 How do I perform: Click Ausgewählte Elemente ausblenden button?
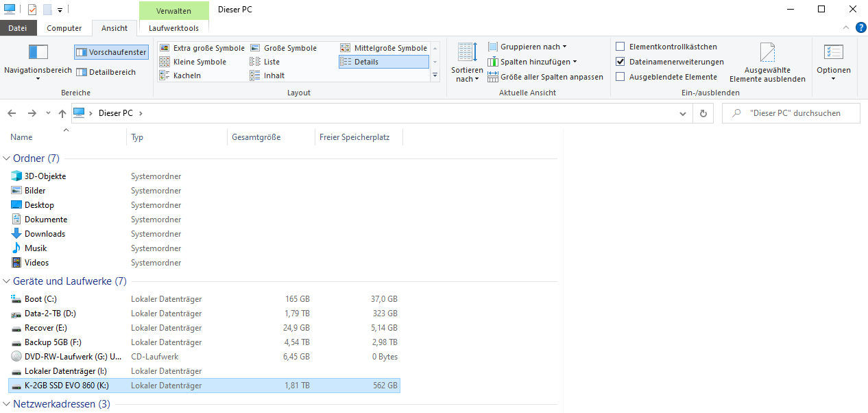[x=767, y=63]
